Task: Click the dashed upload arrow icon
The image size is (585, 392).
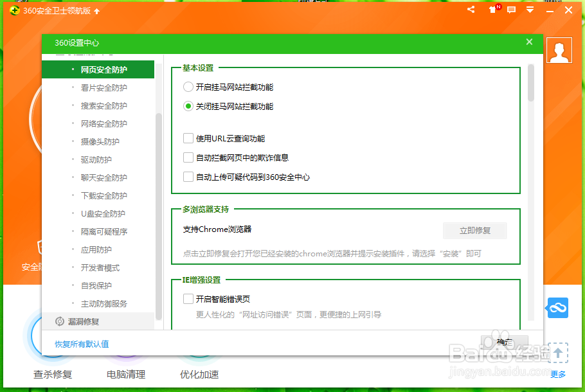Action: (x=558, y=352)
